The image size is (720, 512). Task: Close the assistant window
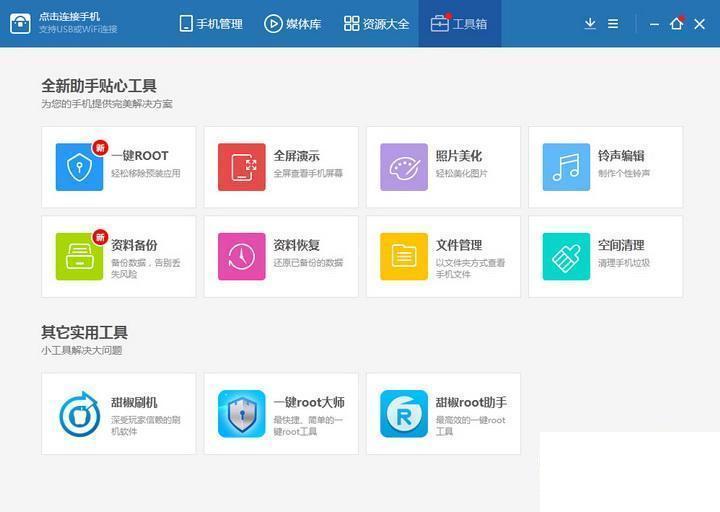699,24
